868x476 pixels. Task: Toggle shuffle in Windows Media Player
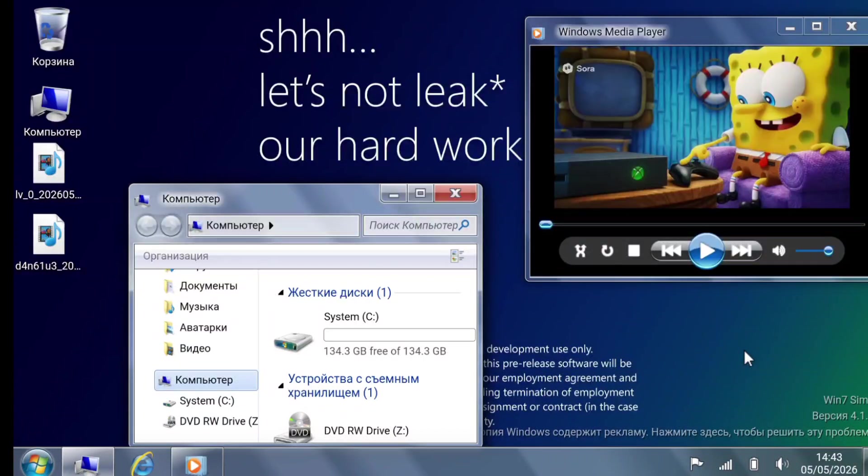coord(580,251)
